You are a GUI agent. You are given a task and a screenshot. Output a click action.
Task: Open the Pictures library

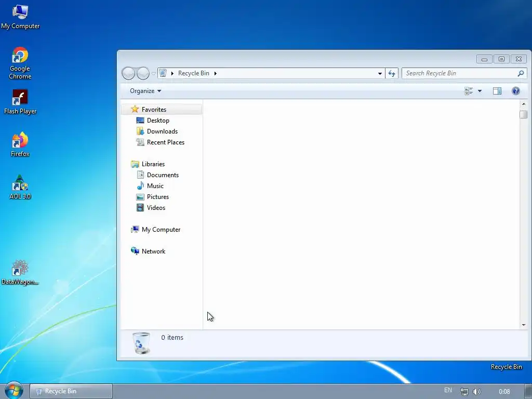click(x=158, y=197)
